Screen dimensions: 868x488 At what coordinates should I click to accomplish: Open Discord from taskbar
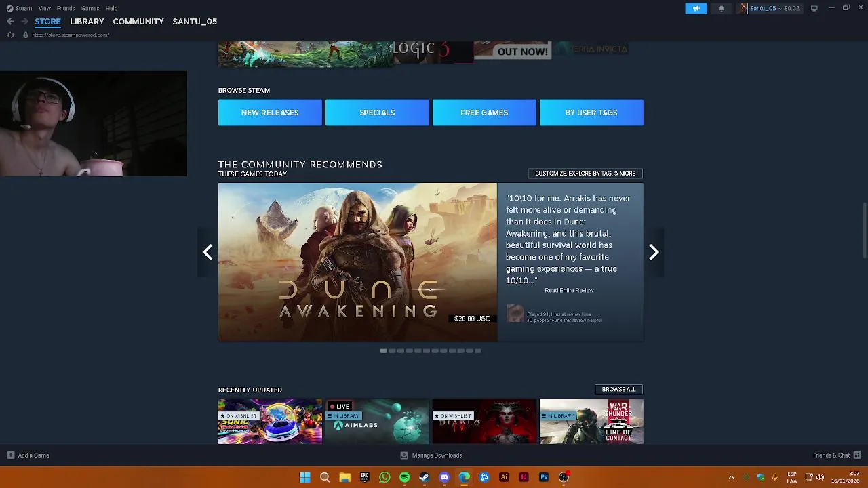click(x=444, y=477)
